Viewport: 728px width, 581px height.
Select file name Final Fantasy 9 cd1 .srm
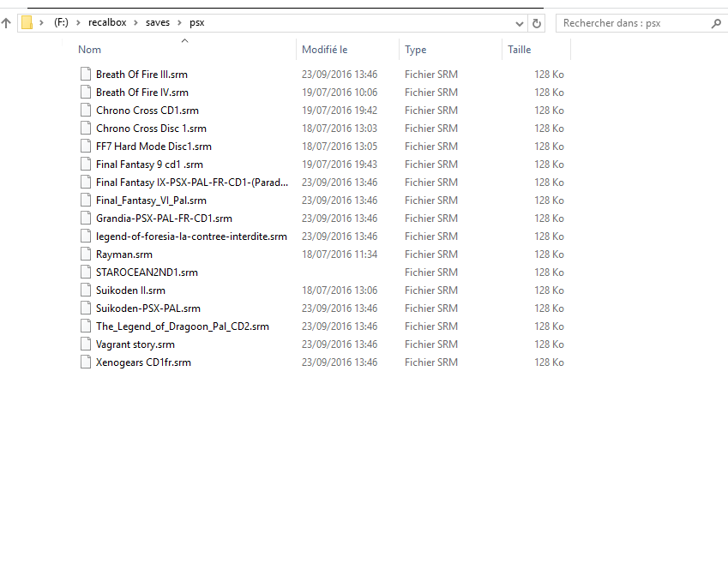(x=149, y=165)
